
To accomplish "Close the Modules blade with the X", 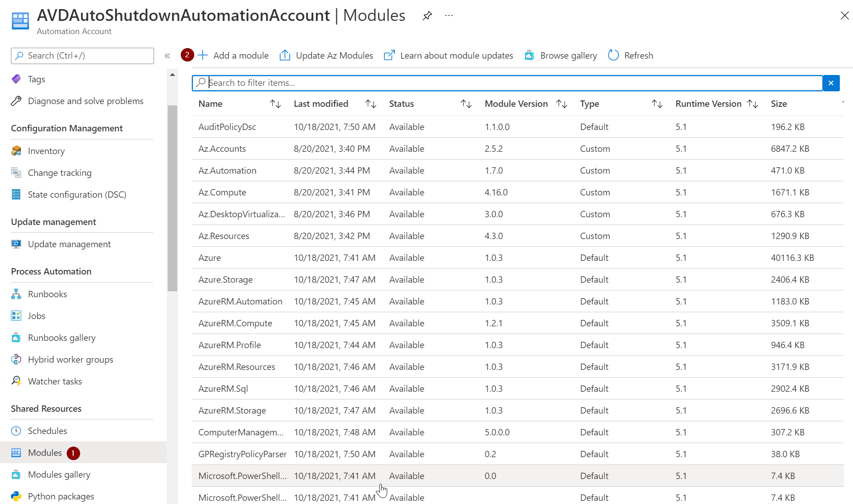I will [x=844, y=16].
